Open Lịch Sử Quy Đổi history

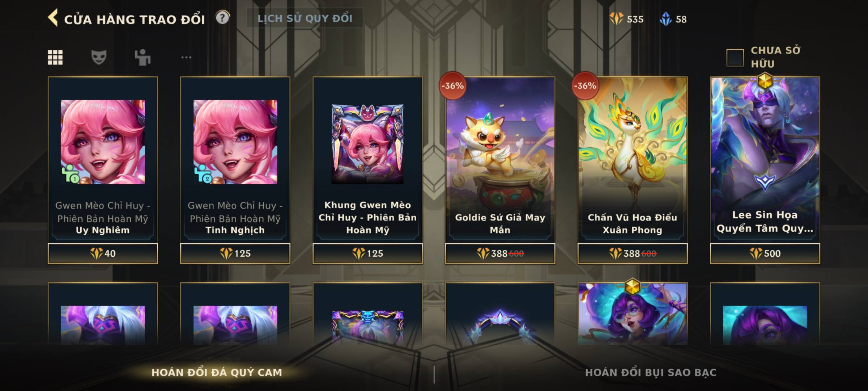tap(305, 18)
